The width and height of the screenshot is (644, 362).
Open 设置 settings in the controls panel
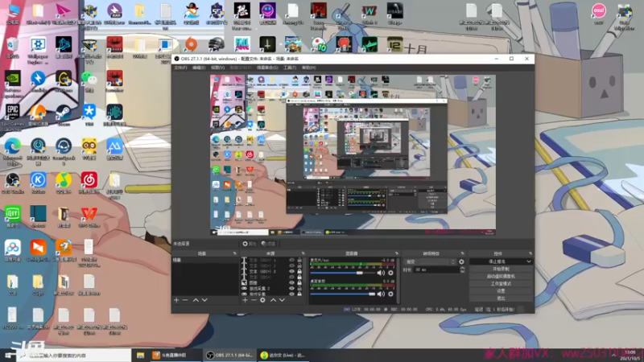pos(501,291)
